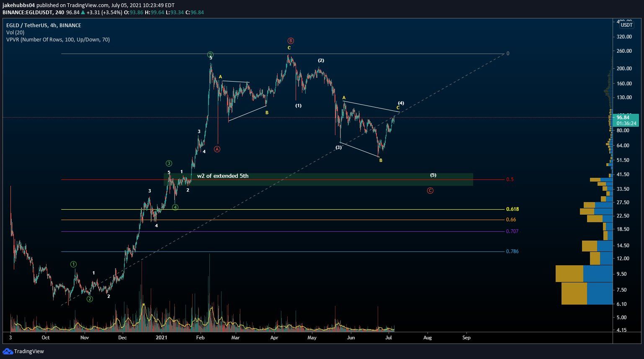Click the 80.00 price axis label
Viewport: 644px width, 359px height.
tap(623, 131)
